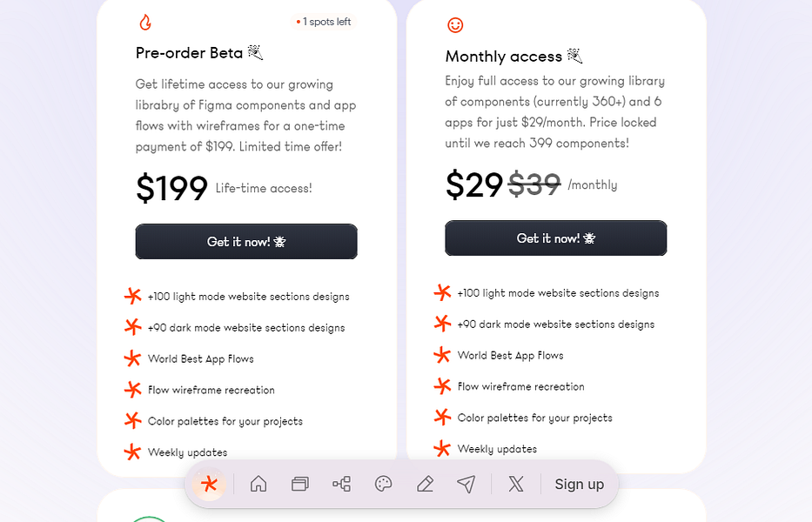Click the smiley face icon on Monthly card
Viewport: 812px width, 522px height.
[x=455, y=25]
